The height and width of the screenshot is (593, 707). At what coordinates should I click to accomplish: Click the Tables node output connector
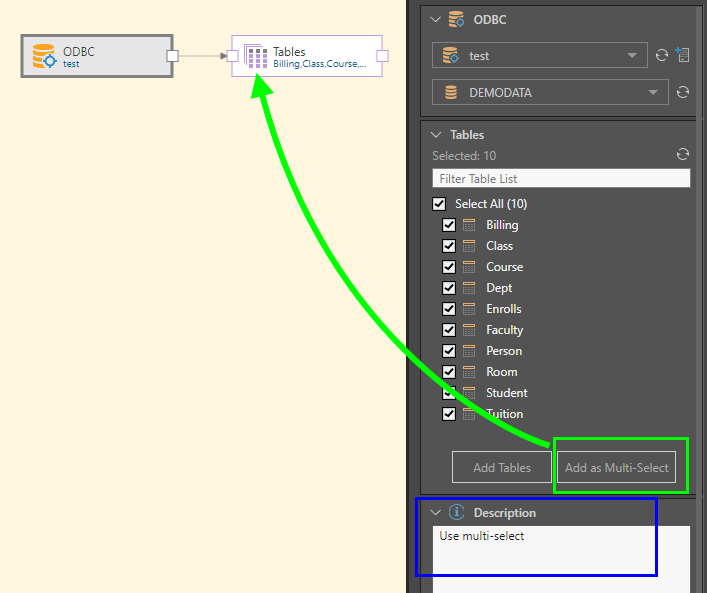[x=382, y=56]
